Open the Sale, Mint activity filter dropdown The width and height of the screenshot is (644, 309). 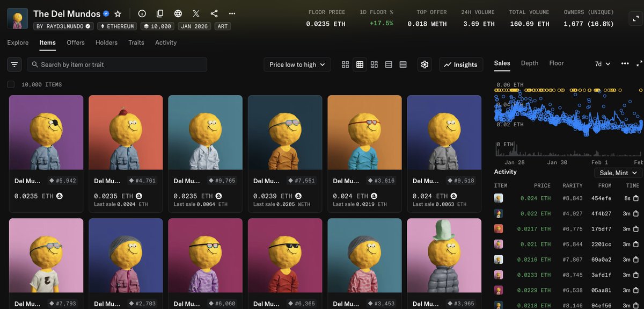[x=618, y=173]
